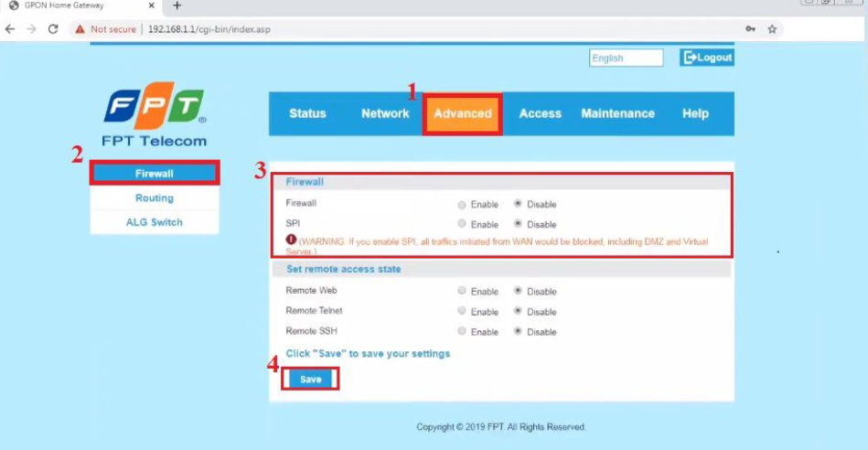Click the Save button
The width and height of the screenshot is (868, 450).
click(311, 380)
